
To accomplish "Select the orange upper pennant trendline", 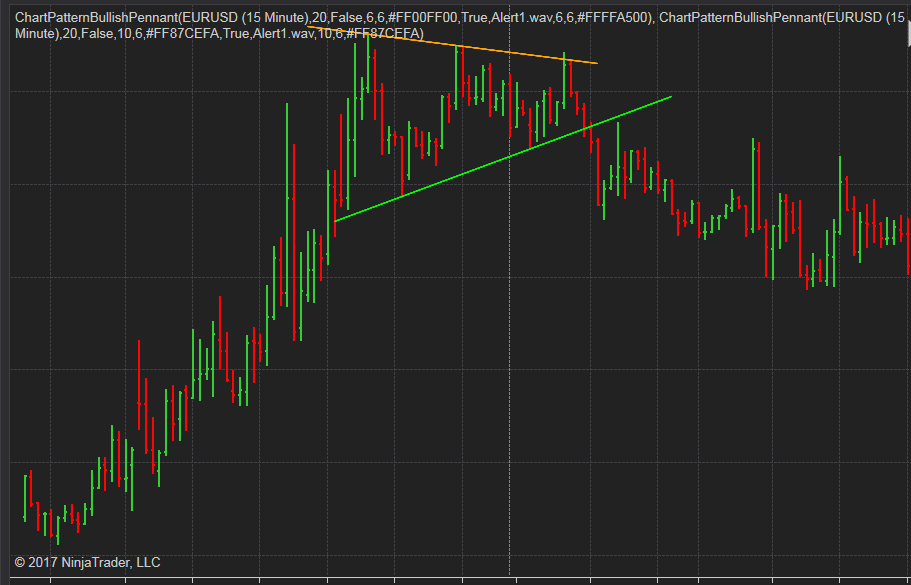I will (x=453, y=45).
